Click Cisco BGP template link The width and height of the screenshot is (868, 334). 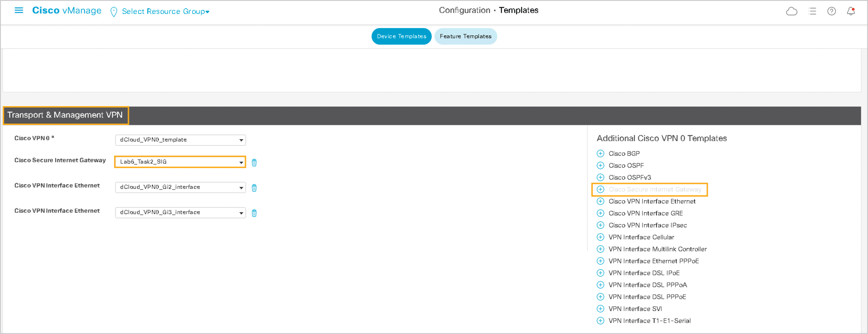pyautogui.click(x=624, y=153)
